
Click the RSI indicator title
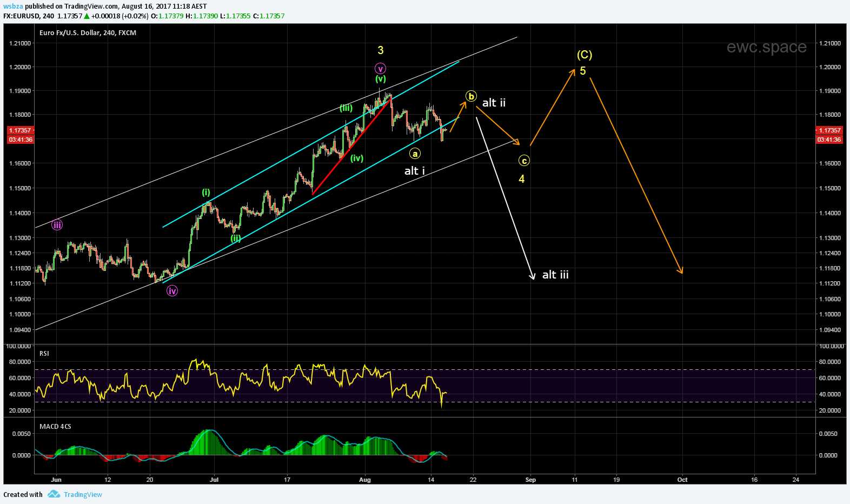click(x=44, y=354)
